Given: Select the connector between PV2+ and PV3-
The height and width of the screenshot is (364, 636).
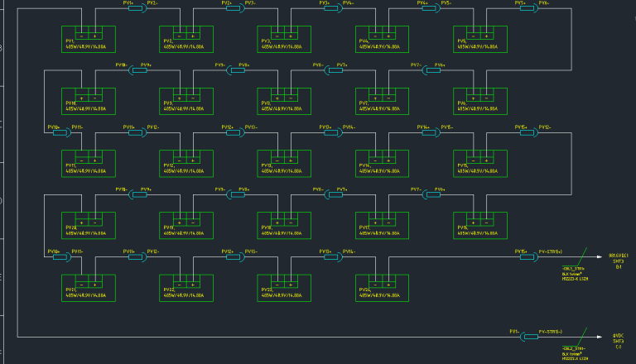Looking at the screenshot, I should click(236, 8).
